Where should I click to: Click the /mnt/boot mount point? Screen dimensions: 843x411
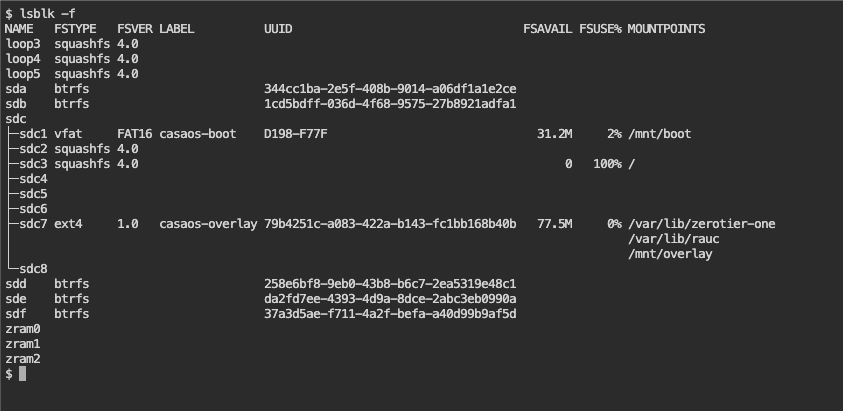pos(659,133)
